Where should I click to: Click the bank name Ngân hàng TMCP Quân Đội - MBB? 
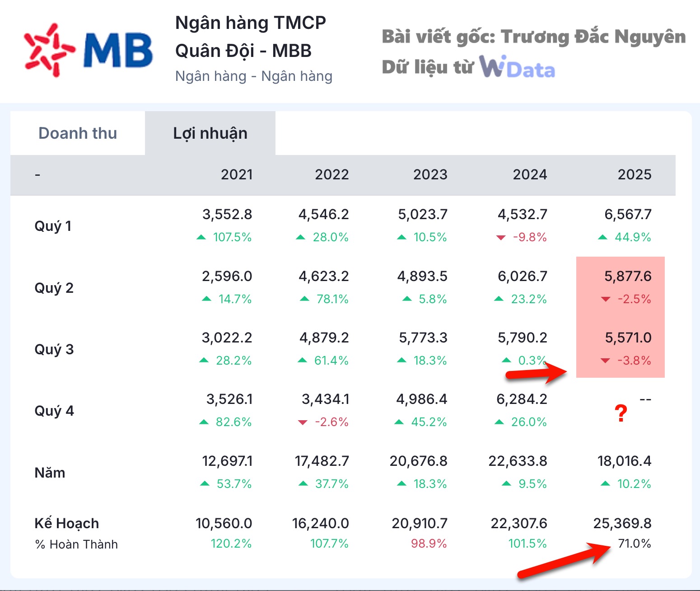(251, 37)
